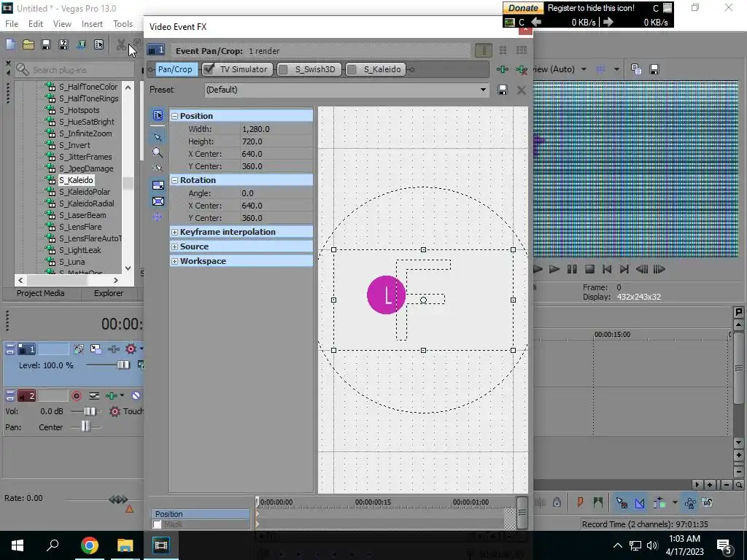Click the Move Freely icon in Pan/Crop
747x560 pixels.
tap(158, 217)
